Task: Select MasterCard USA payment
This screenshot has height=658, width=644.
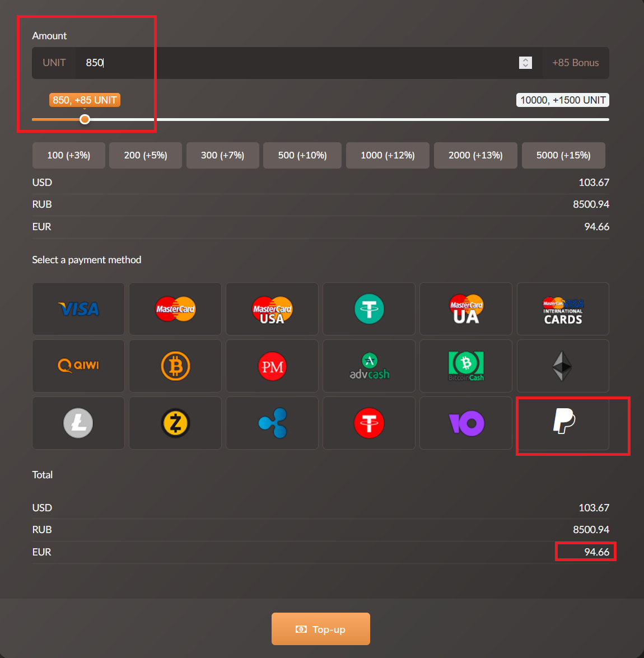Action: point(272,309)
